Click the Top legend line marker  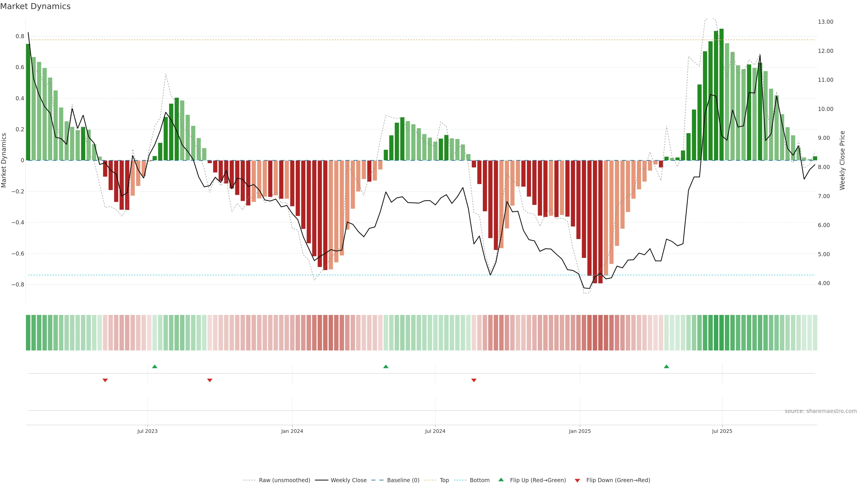tap(430, 480)
